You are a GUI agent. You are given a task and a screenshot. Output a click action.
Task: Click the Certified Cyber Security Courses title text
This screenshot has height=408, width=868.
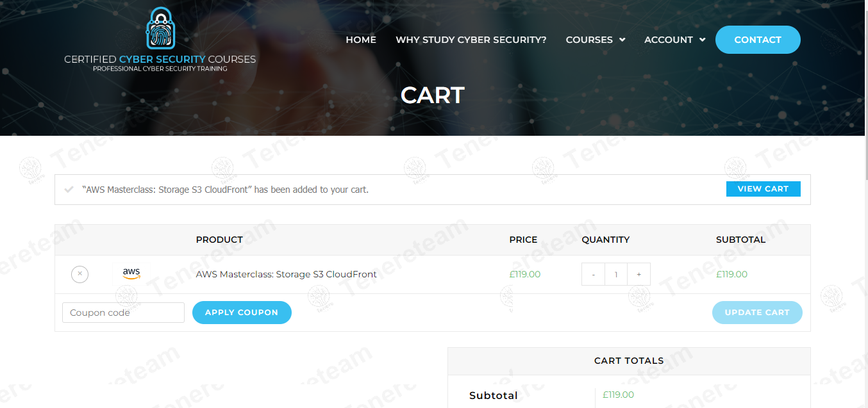click(x=160, y=59)
